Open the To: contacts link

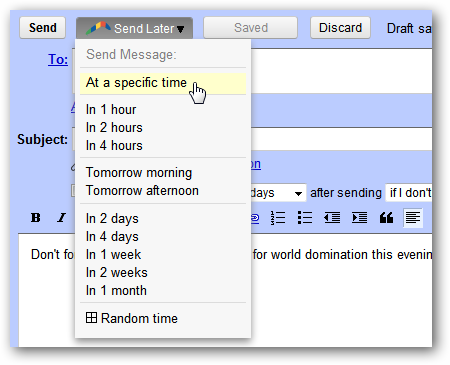tap(58, 60)
